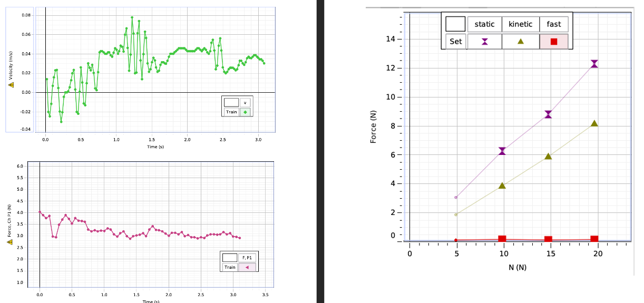Select the static data point at N=10
Image resolution: width=644 pixels, height=303 pixels.
pyautogui.click(x=502, y=151)
